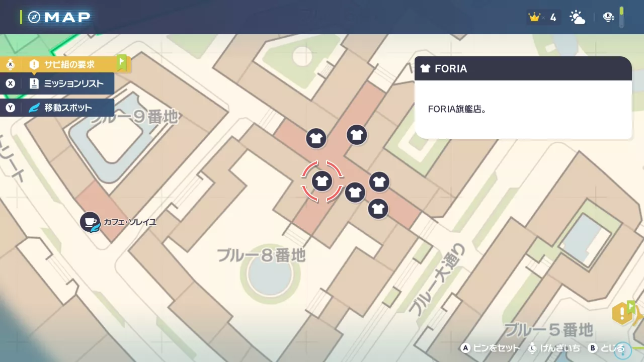This screenshot has width=644, height=362.
Task: Click the shirt icon right of the highlighted shop
Action: (x=379, y=182)
